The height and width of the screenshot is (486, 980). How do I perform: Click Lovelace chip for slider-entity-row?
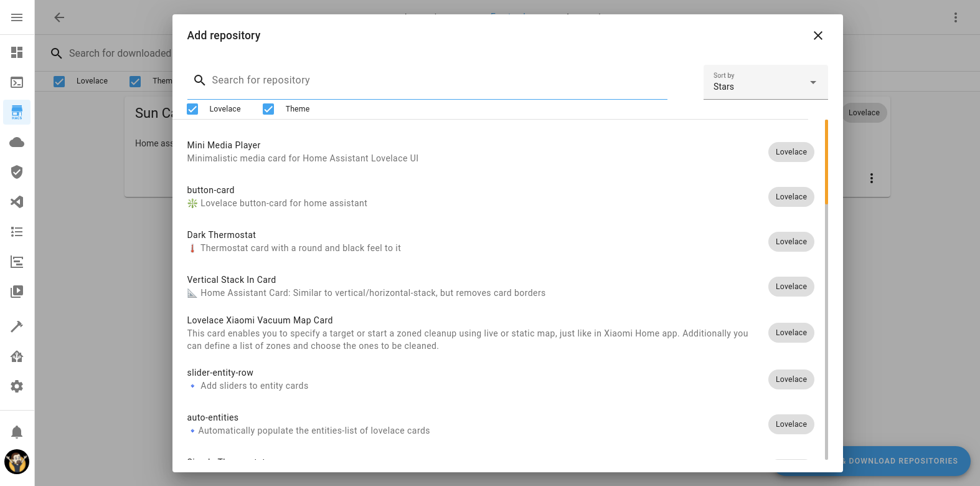[791, 379]
